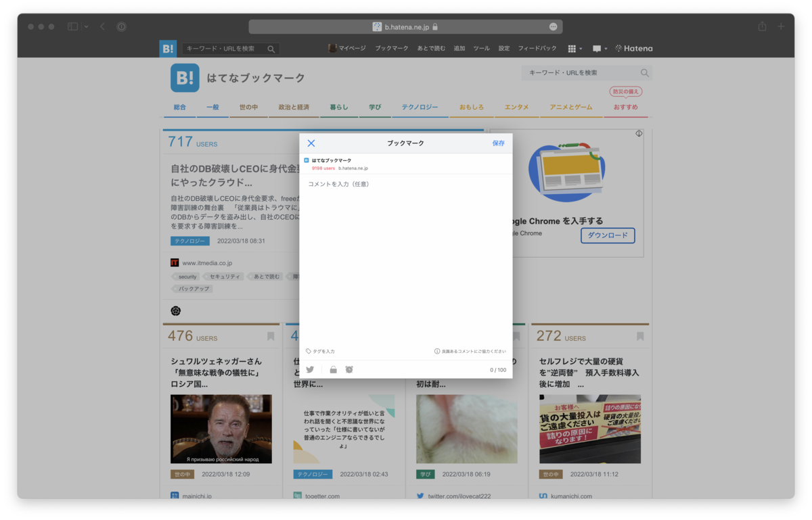Focus the top bar キーワード search field
Viewport: 812px width, 520px height.
[225, 49]
